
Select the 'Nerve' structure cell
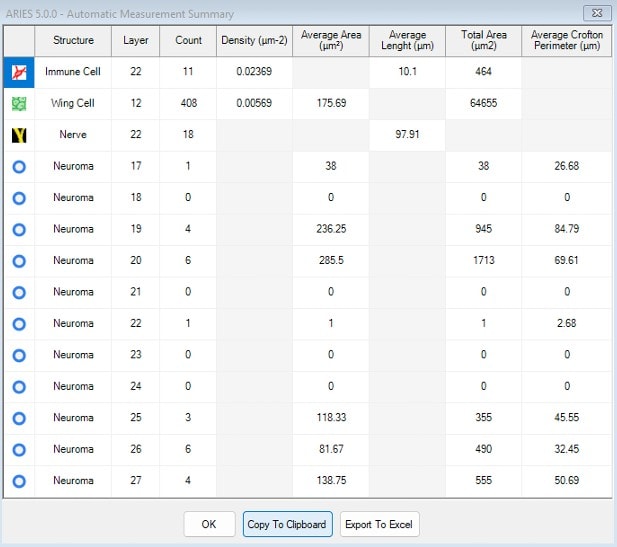pos(73,135)
